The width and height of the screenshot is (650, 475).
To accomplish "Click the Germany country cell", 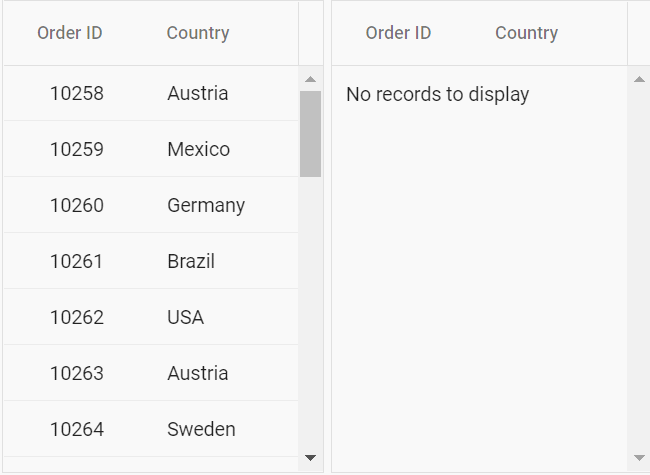I will pyautogui.click(x=206, y=206).
